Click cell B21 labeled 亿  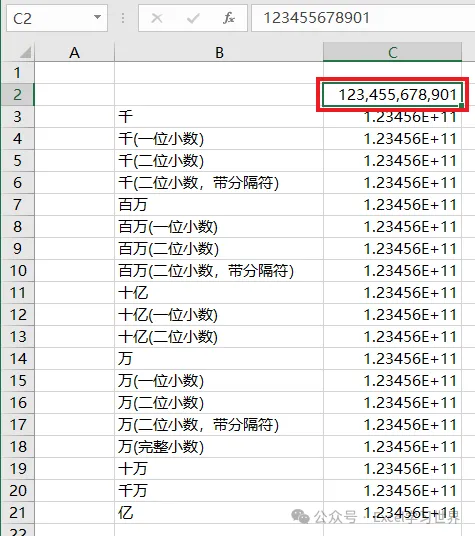pos(219,512)
